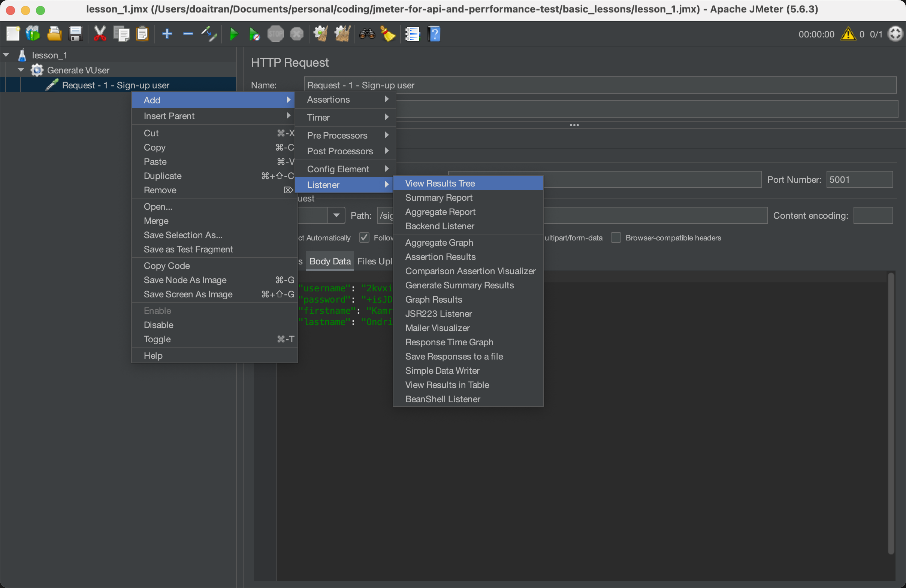
Task: Select Remove in context menu
Action: pos(214,190)
